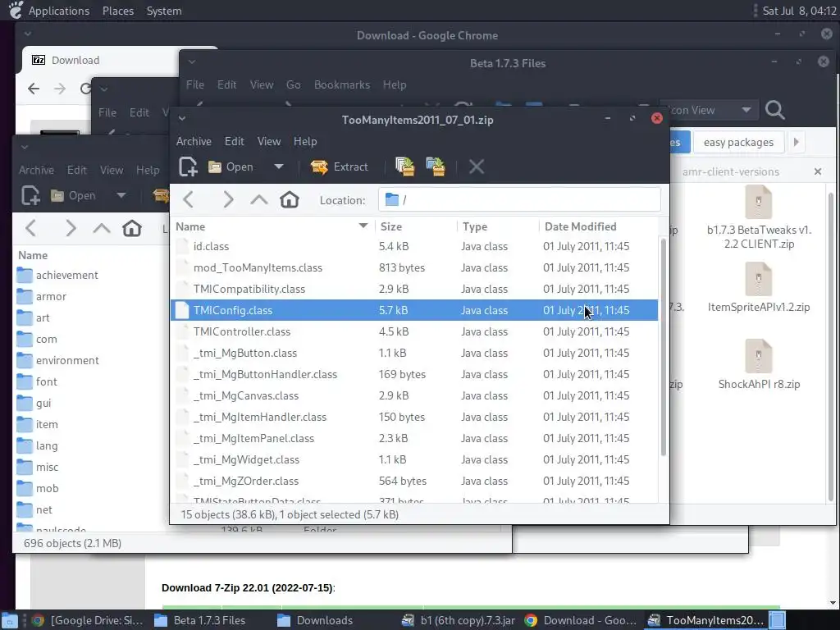Select _tmi_MgWidget.class file
840x630 pixels.
pos(414,459)
